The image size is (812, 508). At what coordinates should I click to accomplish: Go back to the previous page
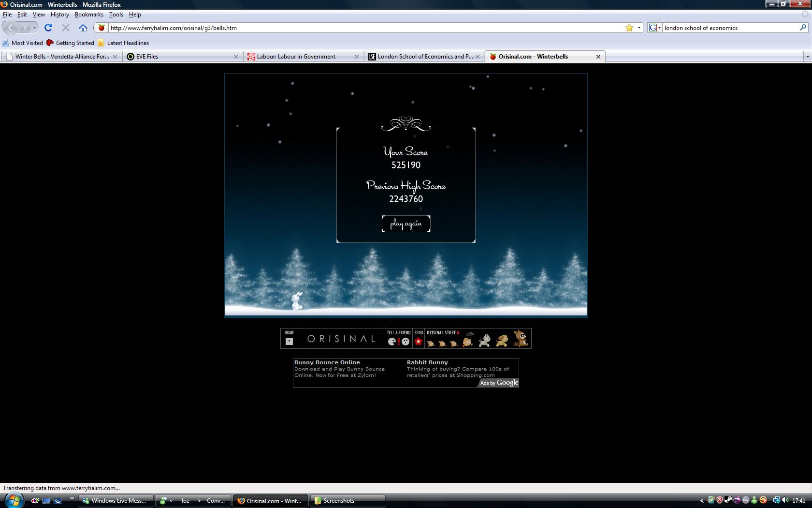(11, 28)
